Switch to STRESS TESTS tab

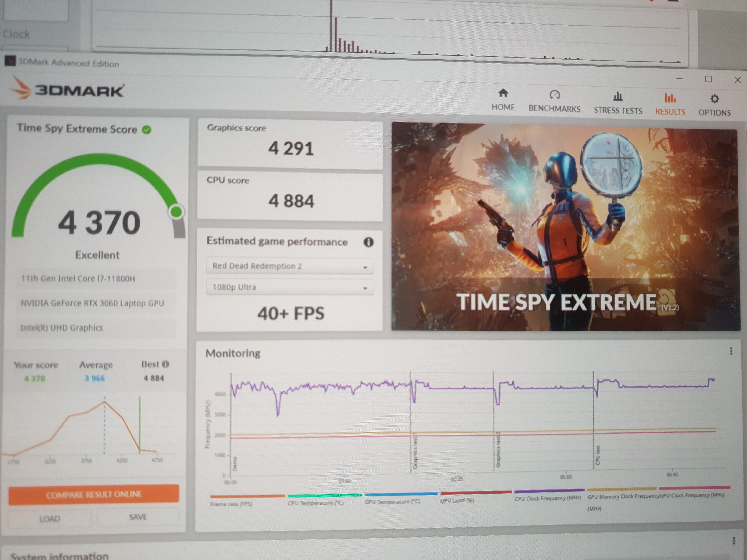pyautogui.click(x=618, y=103)
